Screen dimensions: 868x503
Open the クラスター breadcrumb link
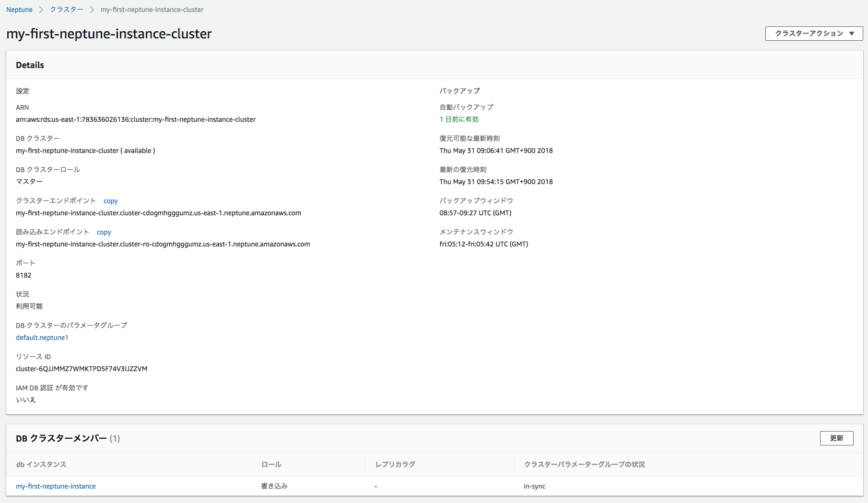67,10
